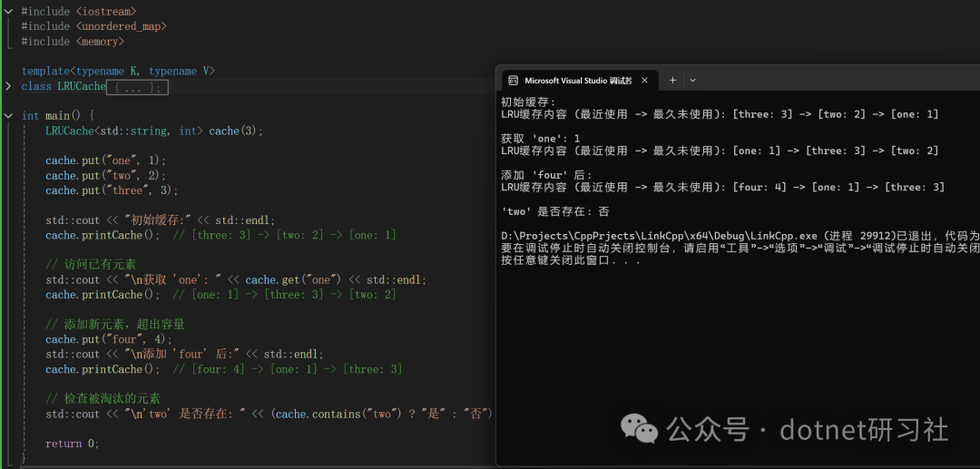Click the console line 'two' 是否存在
980x469 pixels.
pos(555,211)
